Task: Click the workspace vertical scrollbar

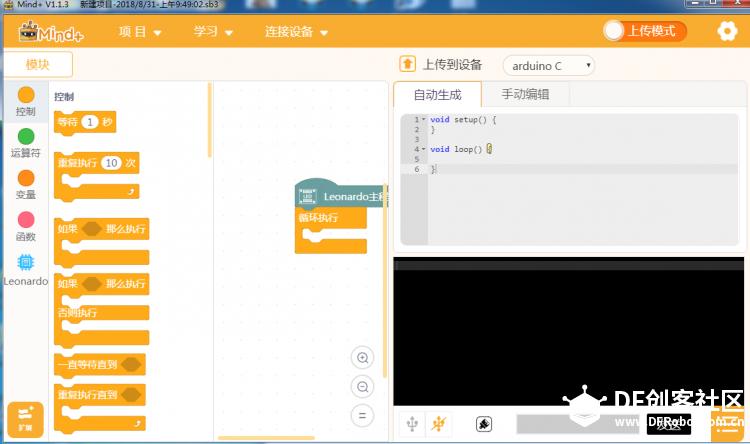Action: (x=385, y=280)
